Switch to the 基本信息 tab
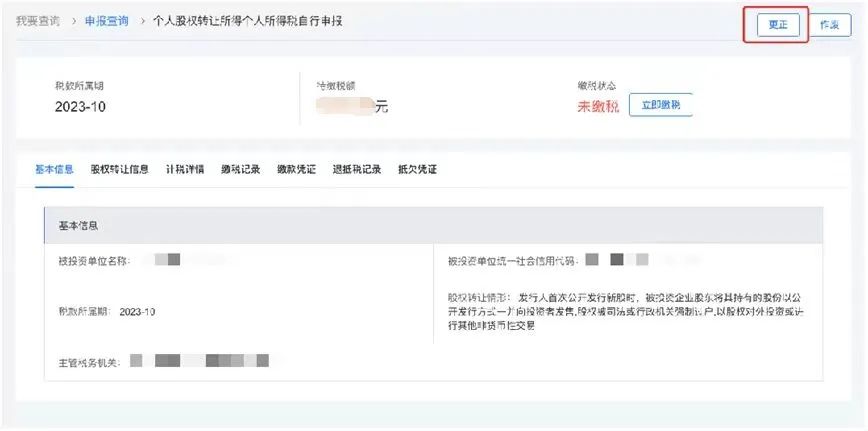The height and width of the screenshot is (431, 868). 54,170
